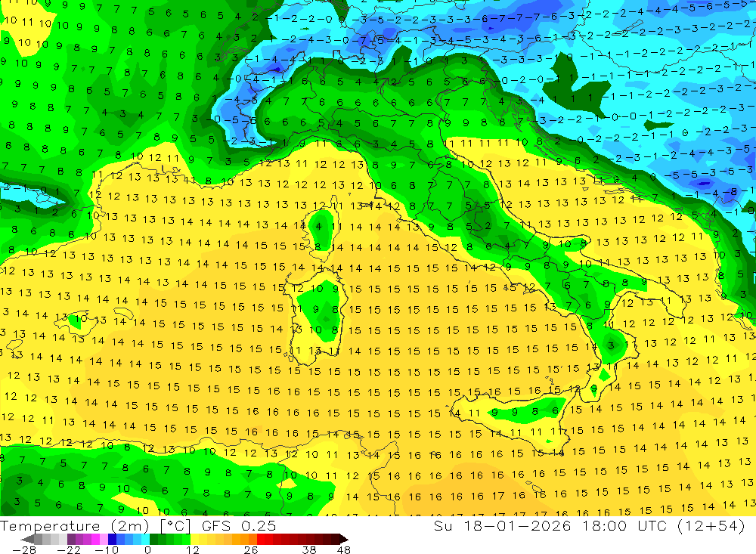The width and height of the screenshot is (756, 554).
Task: Click the -10 label on the color scale
Action: [107, 549]
